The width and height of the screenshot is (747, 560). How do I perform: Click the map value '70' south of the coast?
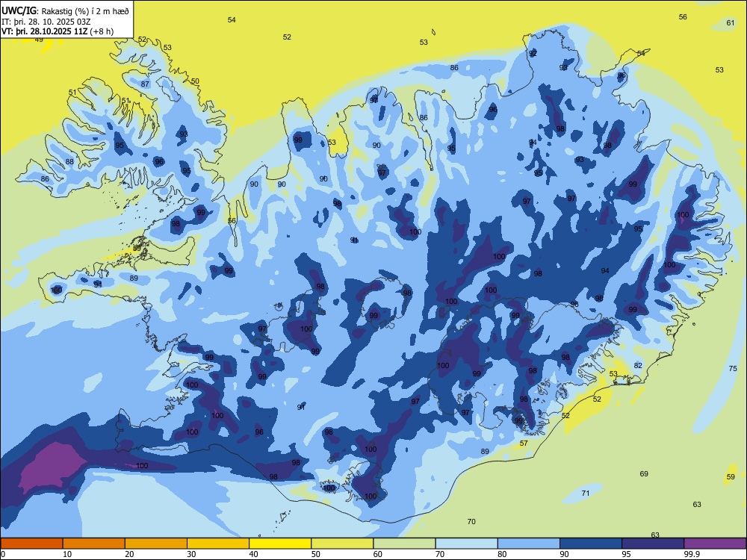click(471, 522)
